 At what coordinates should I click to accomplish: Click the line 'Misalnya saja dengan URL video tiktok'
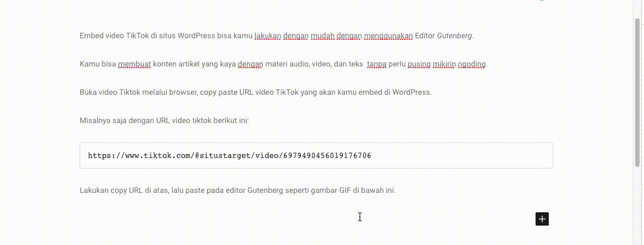pos(165,121)
